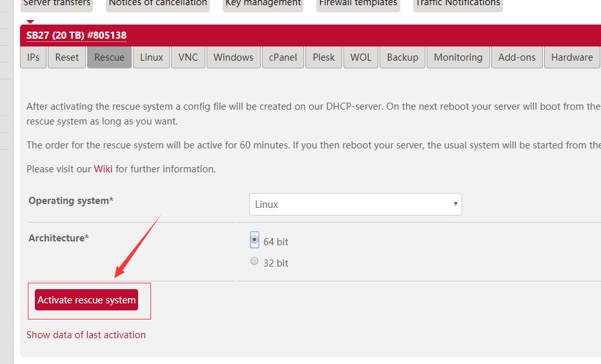
Task: Select the Plesk tab
Action: (323, 57)
